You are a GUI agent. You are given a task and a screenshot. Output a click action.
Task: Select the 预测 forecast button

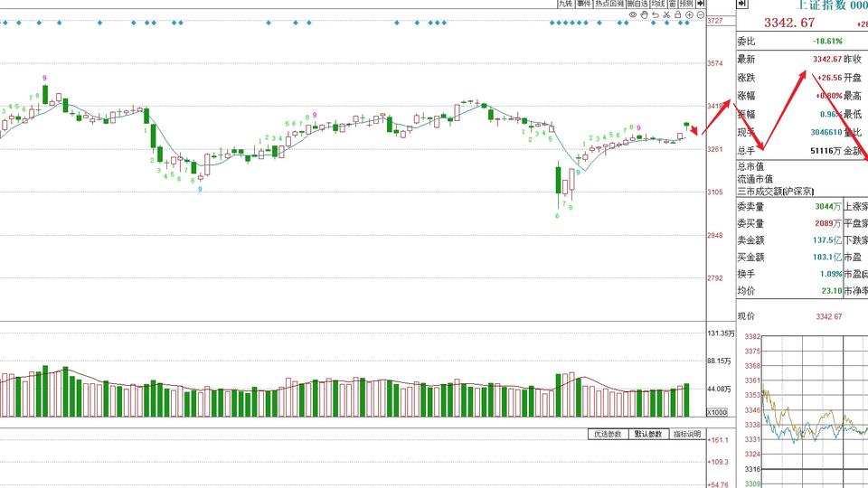pos(686,4)
